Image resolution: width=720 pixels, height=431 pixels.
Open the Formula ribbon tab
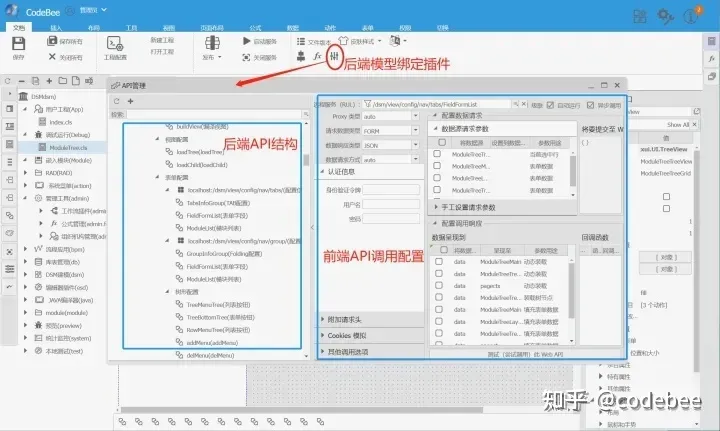(x=255, y=28)
